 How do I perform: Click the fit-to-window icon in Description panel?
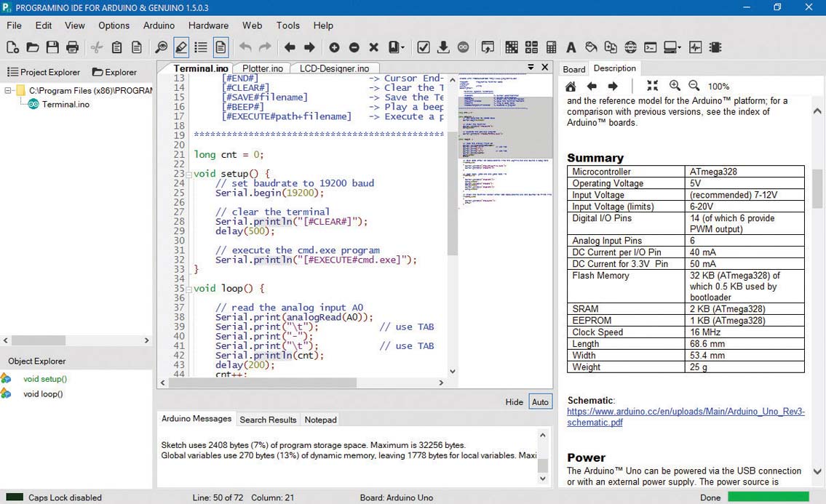pos(652,86)
